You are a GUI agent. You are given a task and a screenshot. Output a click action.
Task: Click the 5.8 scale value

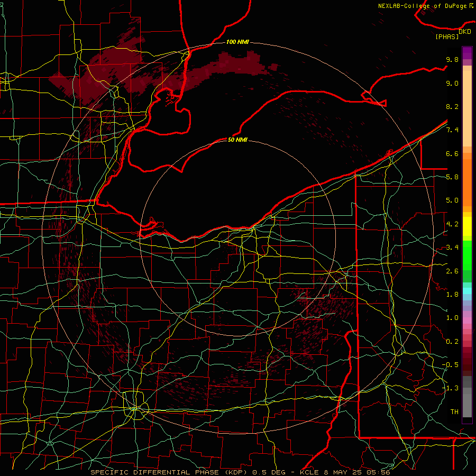point(452,177)
